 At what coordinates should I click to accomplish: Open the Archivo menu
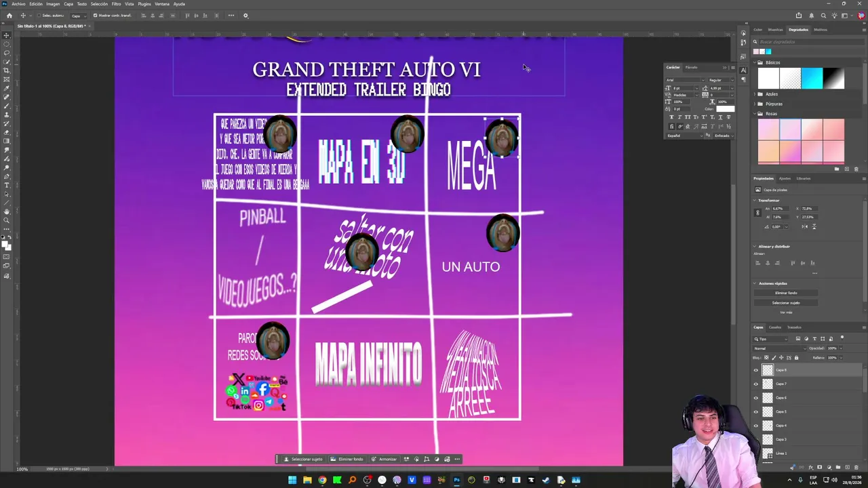tap(18, 4)
